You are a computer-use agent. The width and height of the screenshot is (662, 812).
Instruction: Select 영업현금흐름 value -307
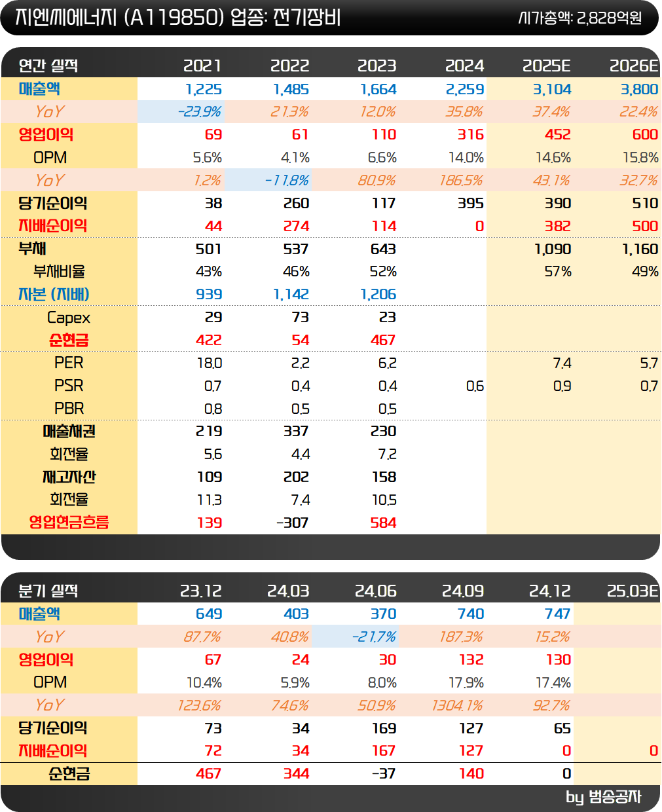click(293, 523)
